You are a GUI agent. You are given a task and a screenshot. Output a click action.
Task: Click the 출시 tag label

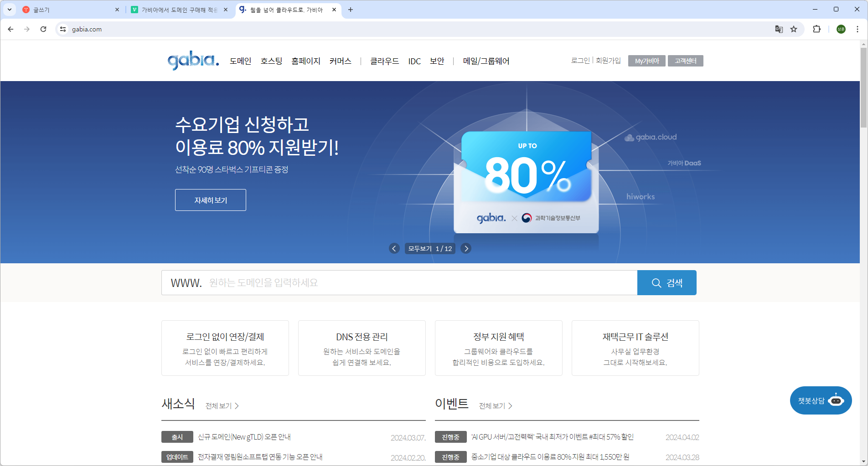177,437
